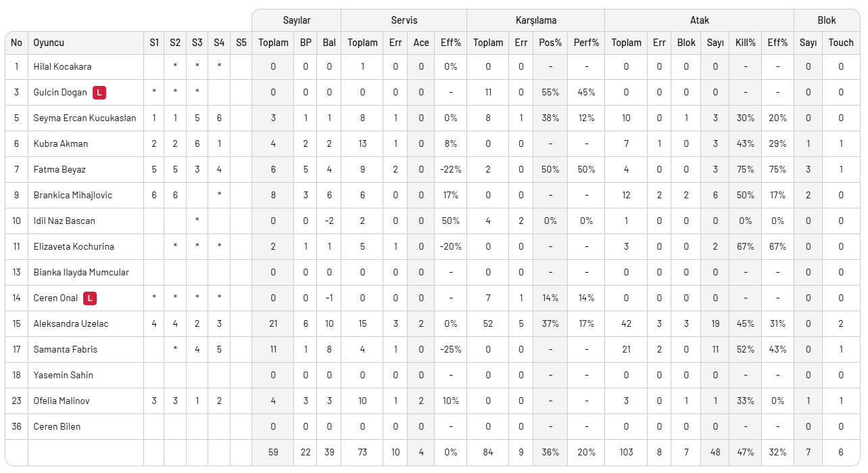Click Fatma Beyaz's name
Viewport: 868px width, 473px height.
59,170
